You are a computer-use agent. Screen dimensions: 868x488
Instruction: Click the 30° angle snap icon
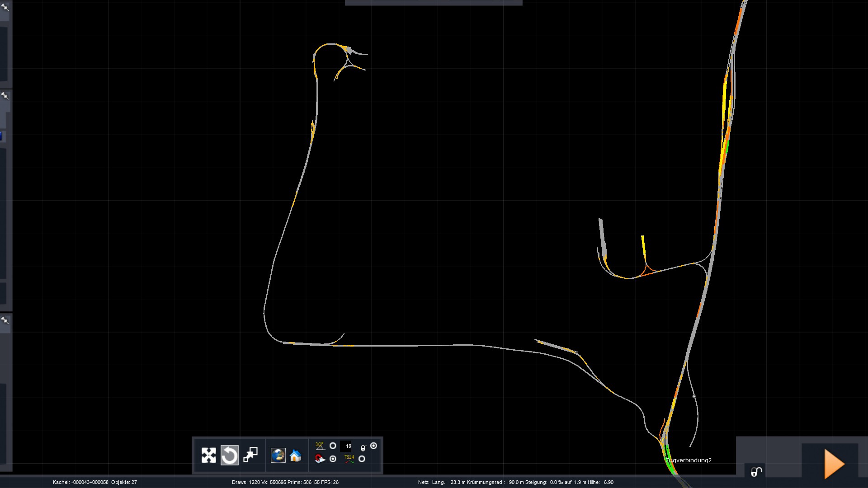click(x=320, y=446)
